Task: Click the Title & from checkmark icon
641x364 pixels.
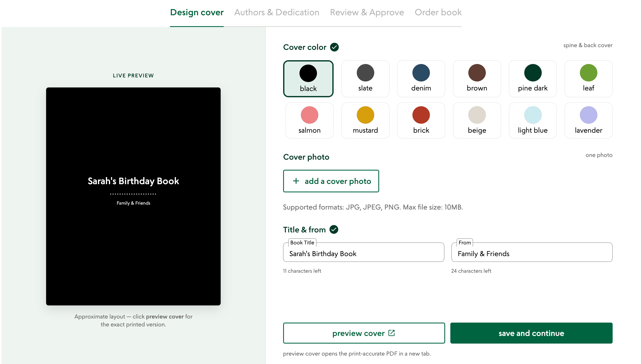Action: 334,229
